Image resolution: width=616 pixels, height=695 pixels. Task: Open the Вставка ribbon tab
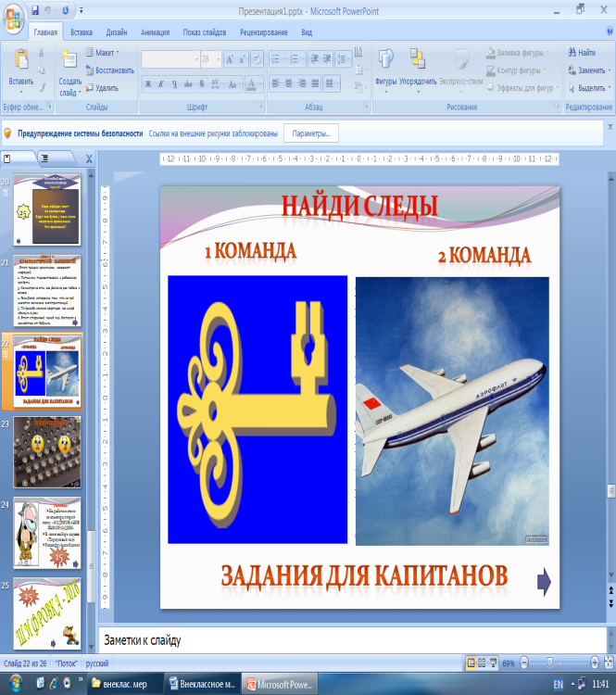point(82,32)
